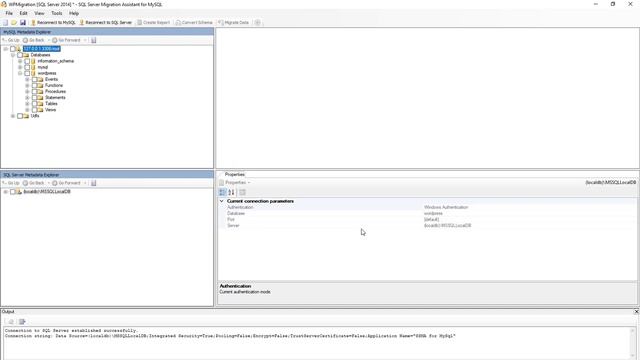Select the Properties tab
The width and height of the screenshot is (640, 360).
(x=234, y=174)
